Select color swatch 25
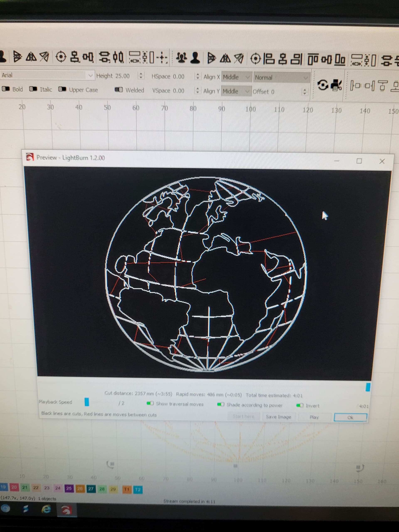This screenshot has width=399, height=532. (69, 488)
